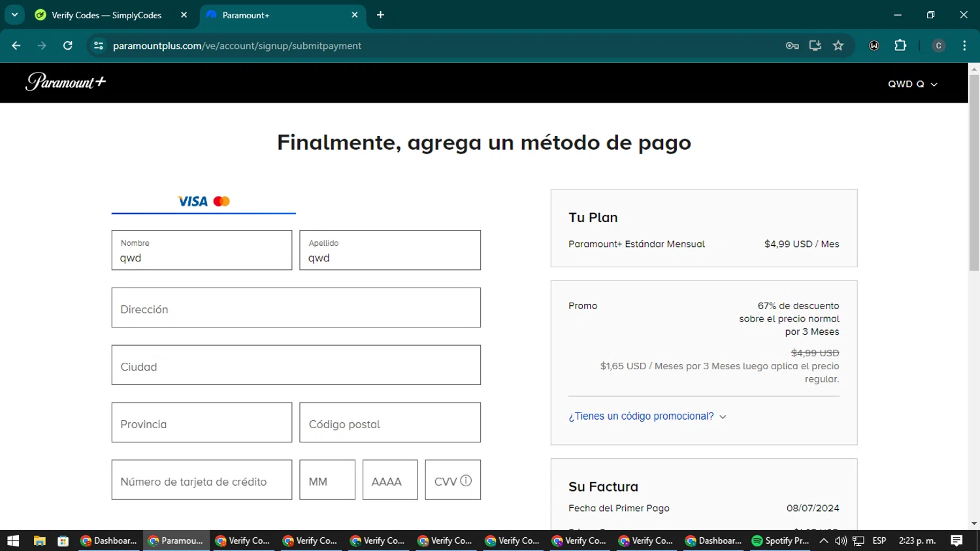980x551 pixels.
Task: Minimize the Chrome window
Action: point(898,14)
